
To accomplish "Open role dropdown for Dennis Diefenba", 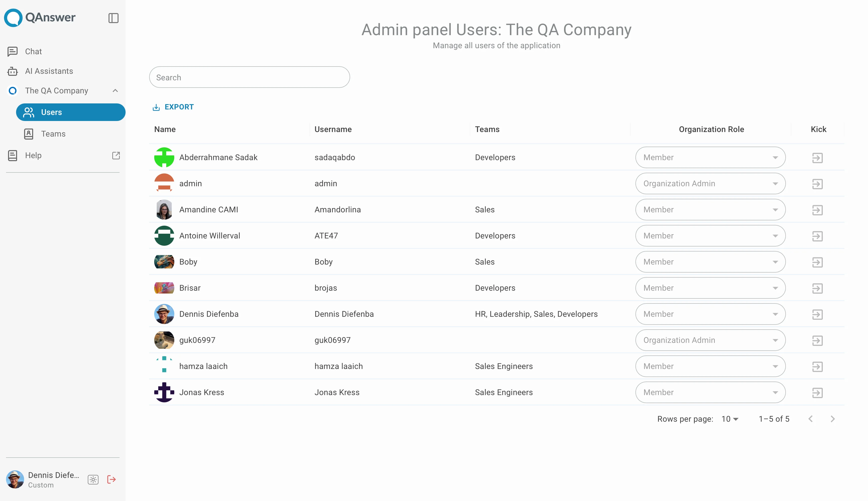I will [710, 314].
